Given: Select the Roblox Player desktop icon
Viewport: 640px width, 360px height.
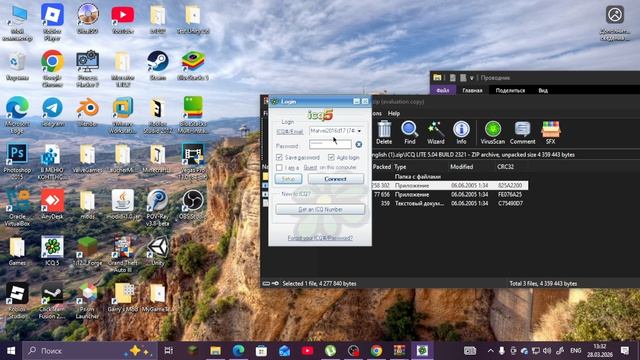Looking at the screenshot, I should point(52,22).
